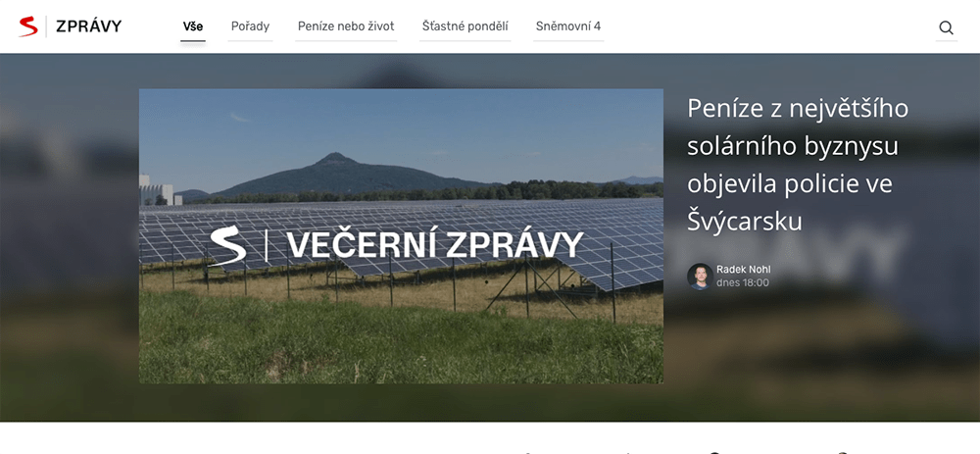Open search with the magnifier icon
Screen dimensions: 980x454
click(947, 27)
